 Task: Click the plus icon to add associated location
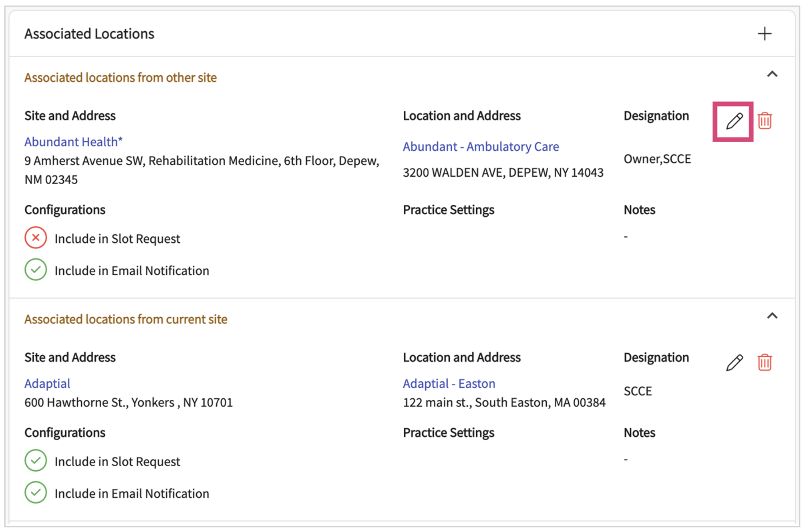coord(764,34)
